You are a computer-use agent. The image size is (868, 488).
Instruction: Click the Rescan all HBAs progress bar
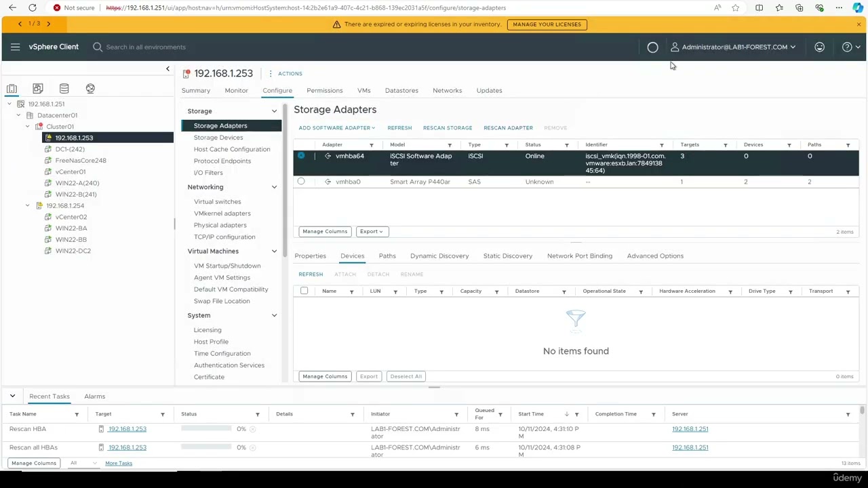[x=206, y=447]
